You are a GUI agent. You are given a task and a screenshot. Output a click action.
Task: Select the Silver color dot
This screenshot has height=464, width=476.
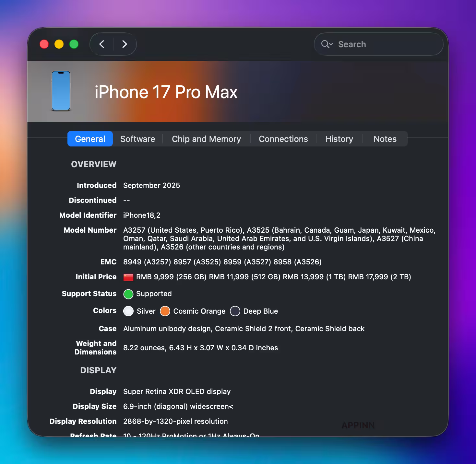point(128,311)
